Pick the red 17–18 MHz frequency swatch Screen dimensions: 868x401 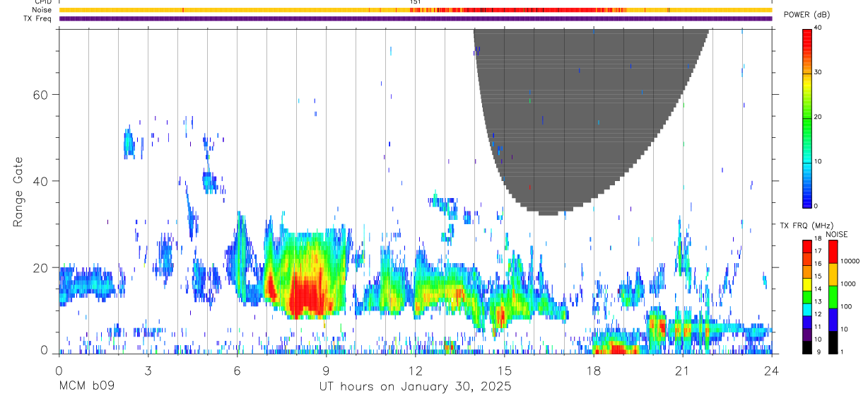(x=807, y=246)
